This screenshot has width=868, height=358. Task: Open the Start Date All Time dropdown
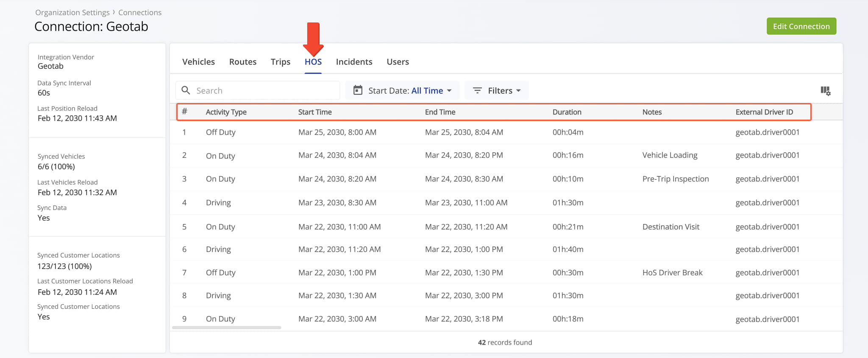(402, 90)
